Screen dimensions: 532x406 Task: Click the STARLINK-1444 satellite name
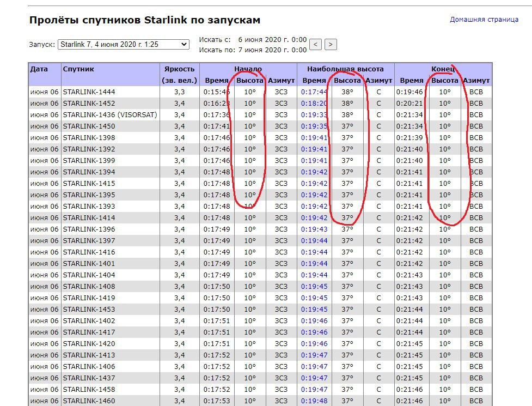point(89,92)
